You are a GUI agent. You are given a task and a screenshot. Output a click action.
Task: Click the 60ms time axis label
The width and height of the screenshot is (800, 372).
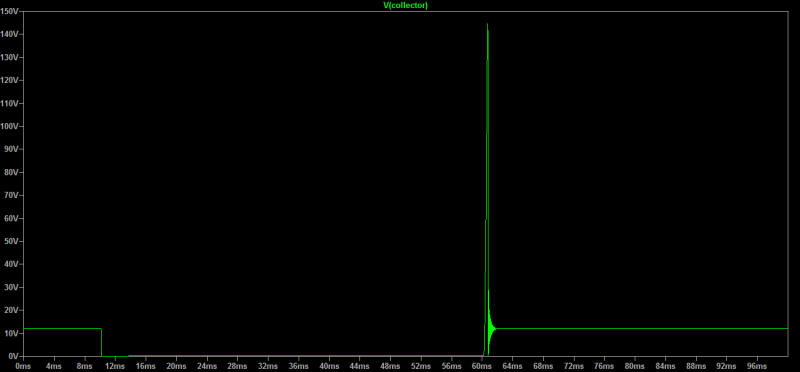pos(482,366)
